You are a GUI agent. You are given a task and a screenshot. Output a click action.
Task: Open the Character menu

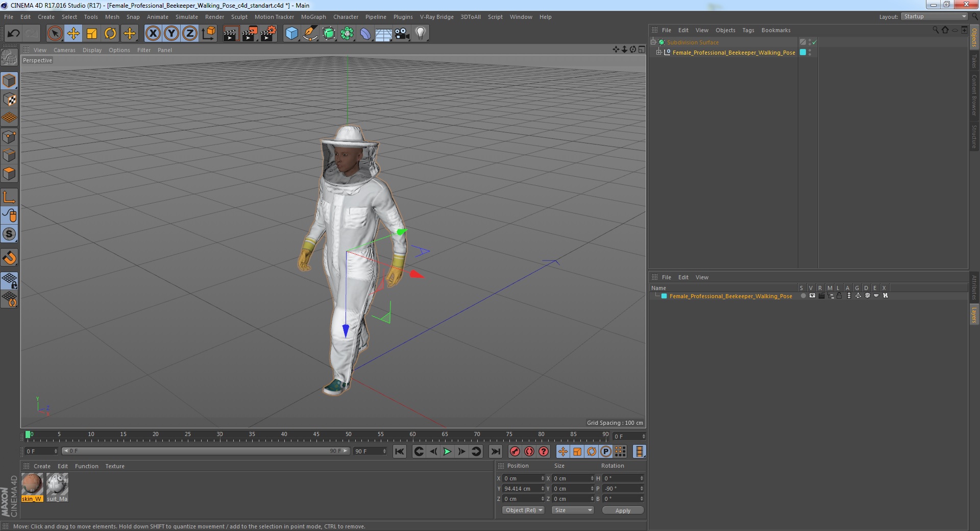click(346, 17)
